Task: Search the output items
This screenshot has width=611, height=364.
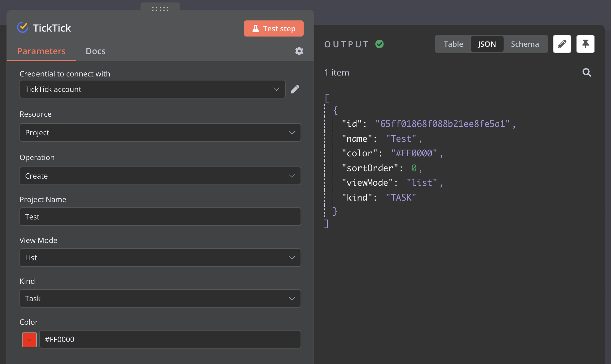Action: [587, 72]
